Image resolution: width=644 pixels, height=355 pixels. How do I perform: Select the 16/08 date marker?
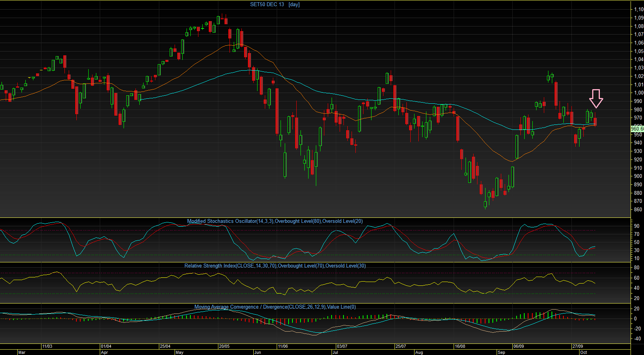[x=460, y=346]
